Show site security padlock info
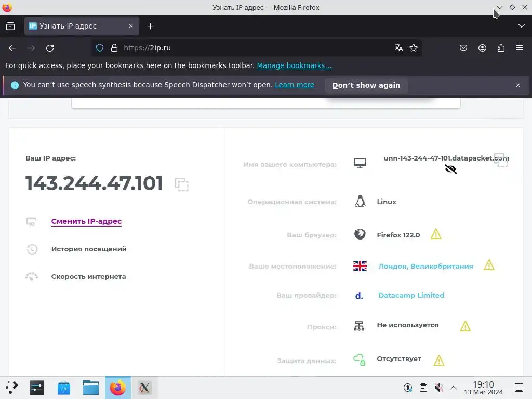 (114, 48)
